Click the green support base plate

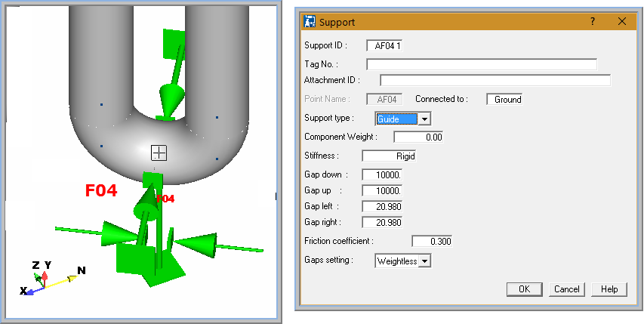[150, 265]
